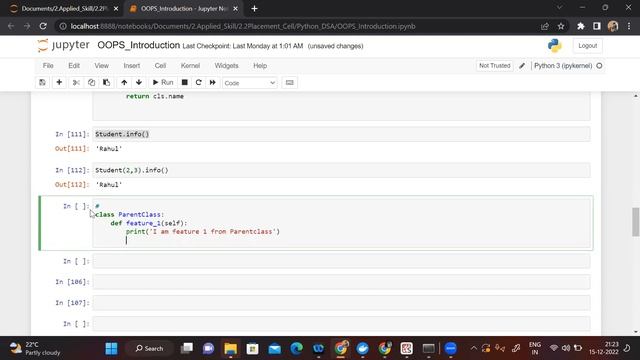640x360 pixels.
Task: Open the Windows Start menu
Action: click(x=111, y=349)
